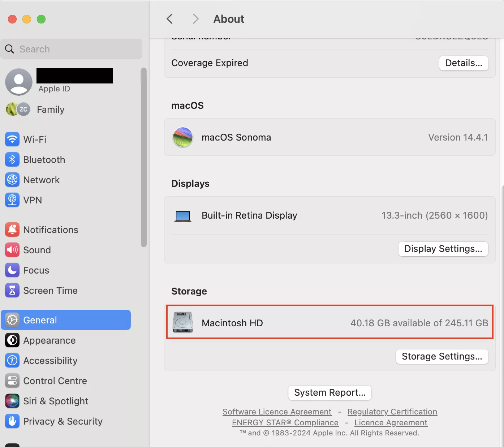Click the Details... coverage button

pos(464,63)
